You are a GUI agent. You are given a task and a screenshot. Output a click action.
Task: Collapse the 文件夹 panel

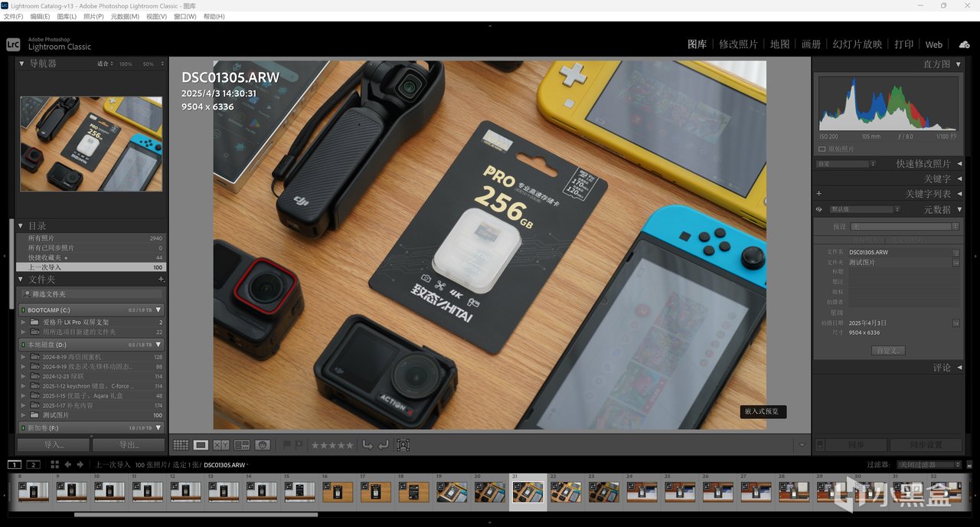click(x=21, y=280)
